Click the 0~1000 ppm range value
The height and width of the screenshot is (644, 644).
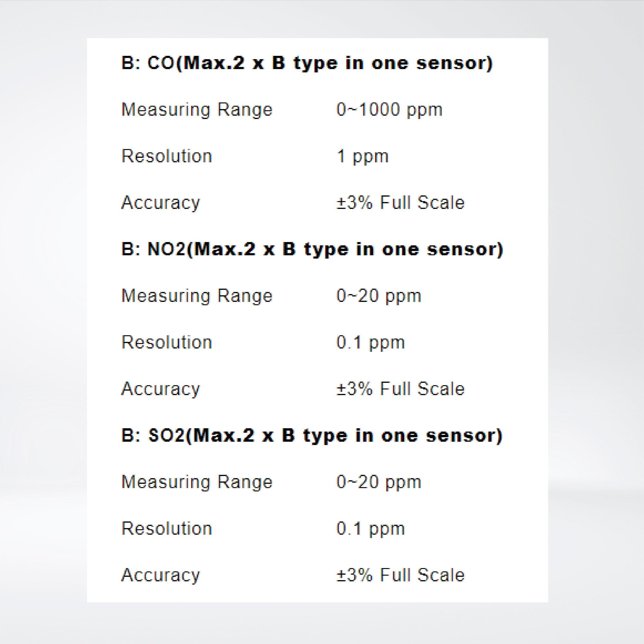point(389,110)
